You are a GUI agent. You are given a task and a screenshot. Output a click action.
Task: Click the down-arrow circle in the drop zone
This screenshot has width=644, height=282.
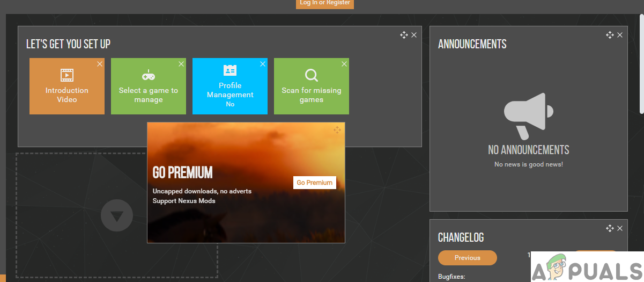coord(117,215)
